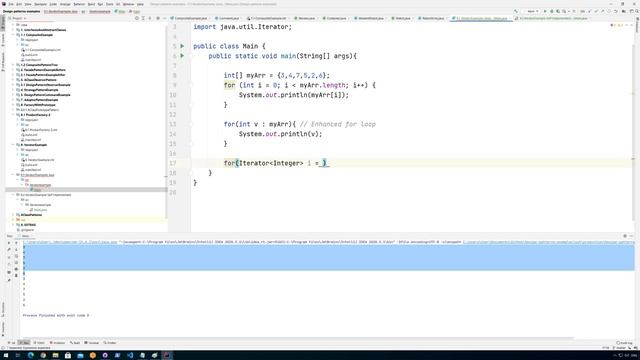Click the Undo arrow in the top toolbar
This screenshot has height=360, width=640.
(616, 11)
